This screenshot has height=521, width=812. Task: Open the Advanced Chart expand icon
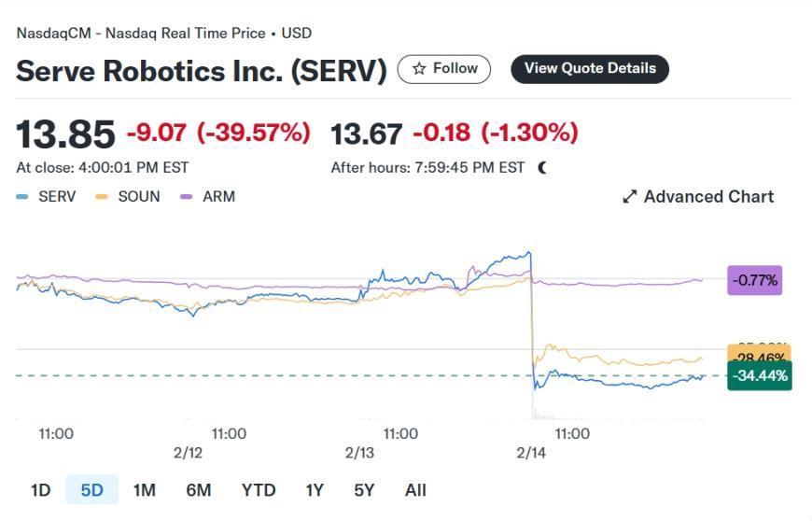coord(630,197)
